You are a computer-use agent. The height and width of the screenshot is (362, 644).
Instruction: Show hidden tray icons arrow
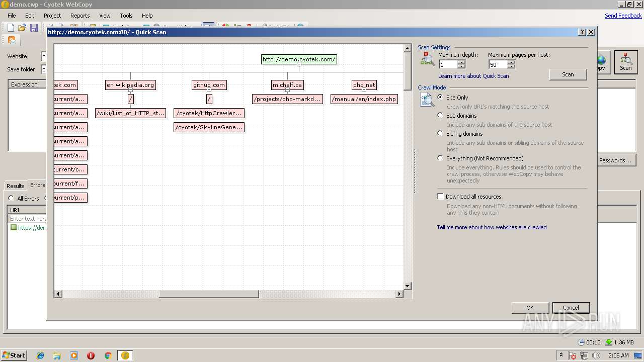pyautogui.click(x=561, y=355)
